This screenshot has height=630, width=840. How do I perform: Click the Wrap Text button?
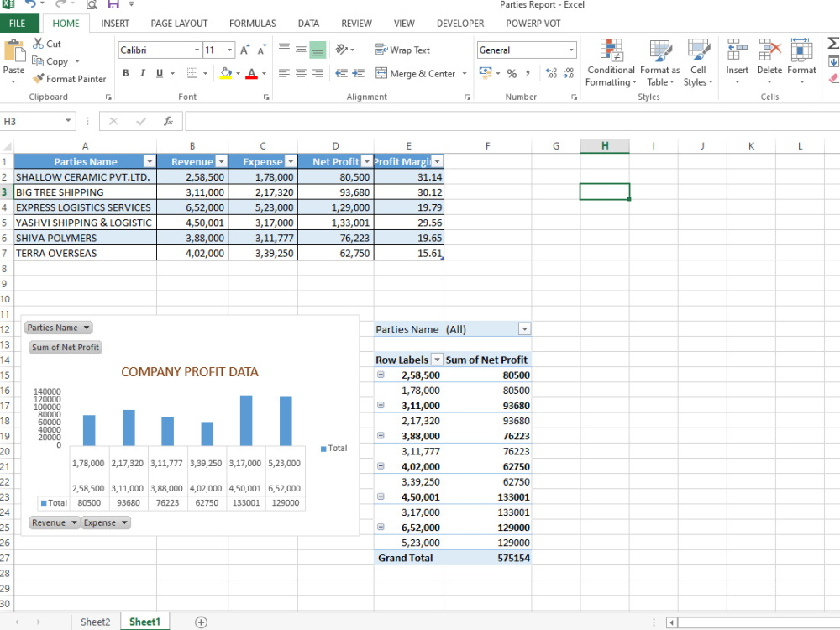402,50
